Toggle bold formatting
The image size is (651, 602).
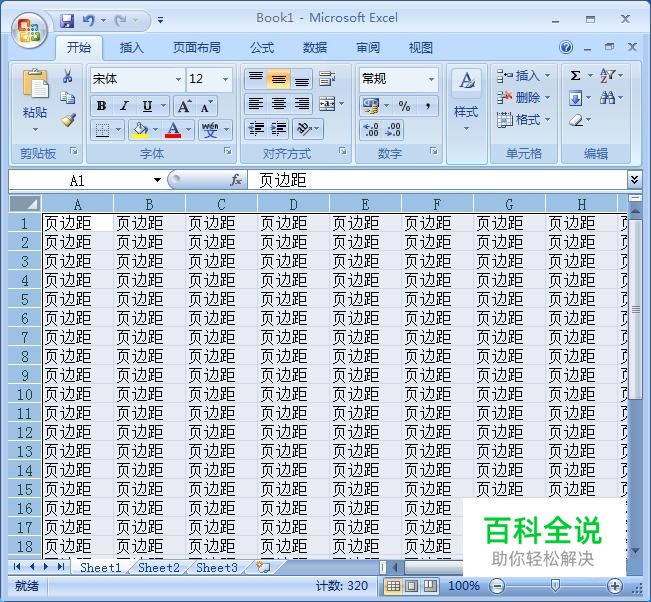[101, 106]
